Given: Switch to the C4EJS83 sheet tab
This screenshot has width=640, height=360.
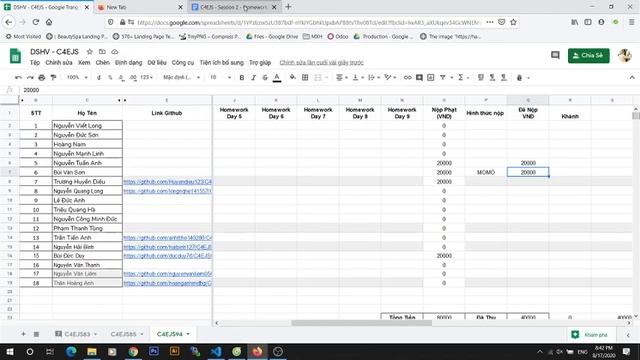Looking at the screenshot, I should (x=77, y=334).
